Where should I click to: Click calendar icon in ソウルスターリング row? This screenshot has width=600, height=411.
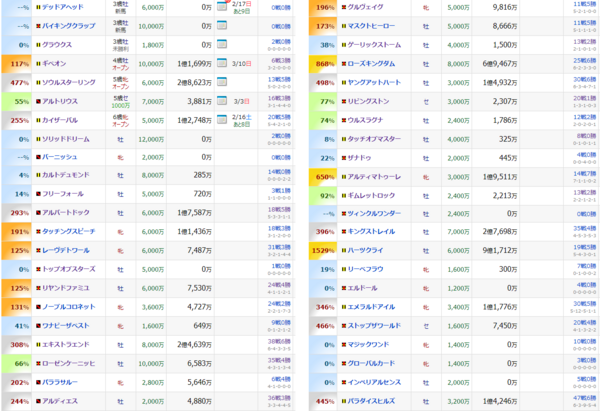pos(219,82)
